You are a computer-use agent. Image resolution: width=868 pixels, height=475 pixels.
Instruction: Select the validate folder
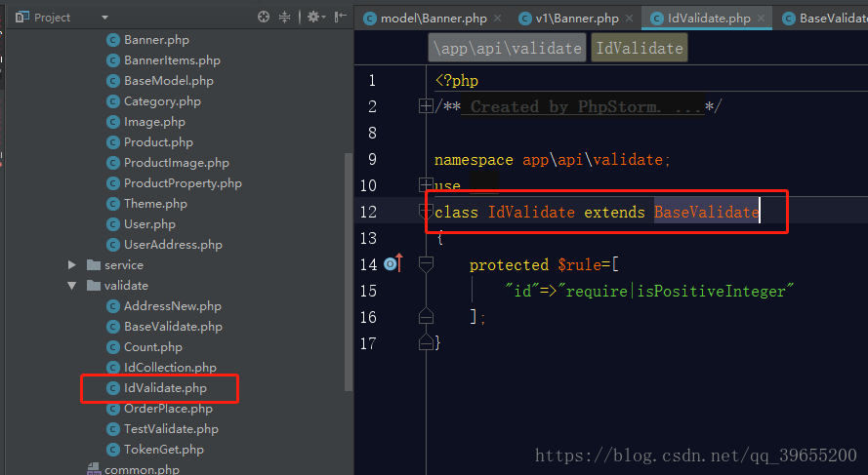point(126,286)
